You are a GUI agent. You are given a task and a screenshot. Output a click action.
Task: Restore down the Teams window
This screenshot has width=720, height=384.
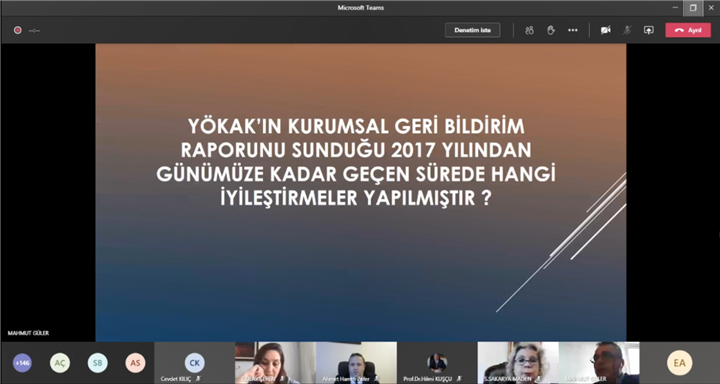tap(693, 8)
